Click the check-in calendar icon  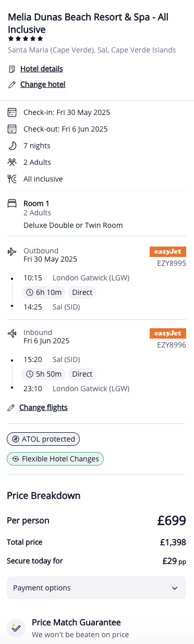[12, 112]
